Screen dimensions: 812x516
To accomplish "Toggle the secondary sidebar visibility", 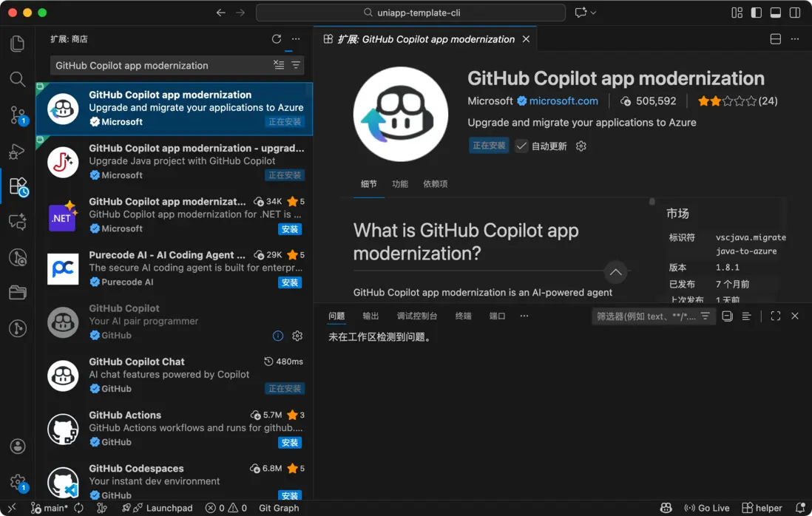I will click(x=795, y=13).
